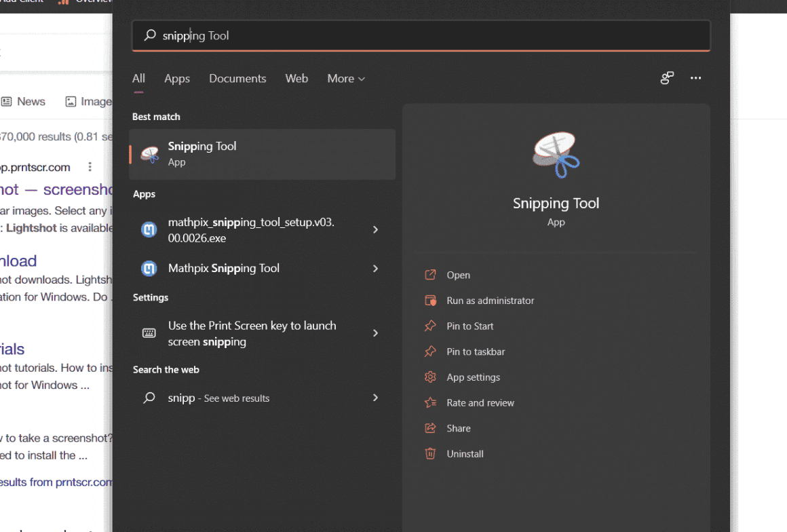Click the Mathpix Snipping Tool app icon
787x532 pixels.
click(149, 268)
